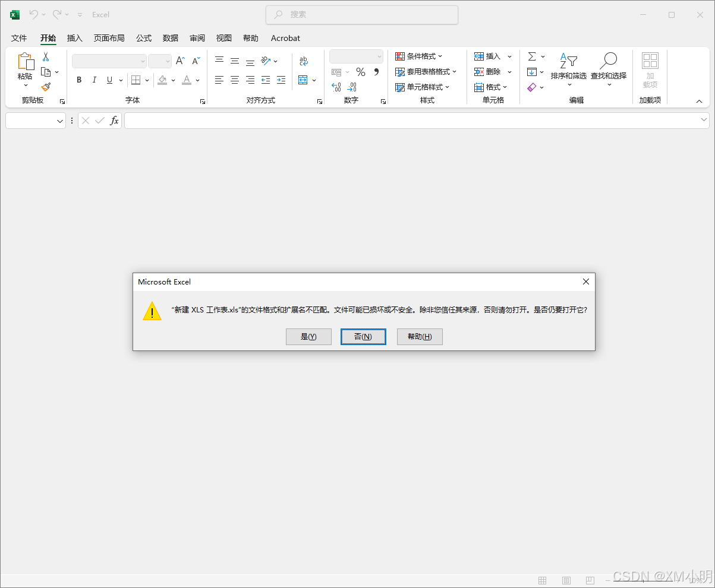Viewport: 715px width, 588px height.
Task: Click the AutoSum sigma icon
Action: coord(532,56)
